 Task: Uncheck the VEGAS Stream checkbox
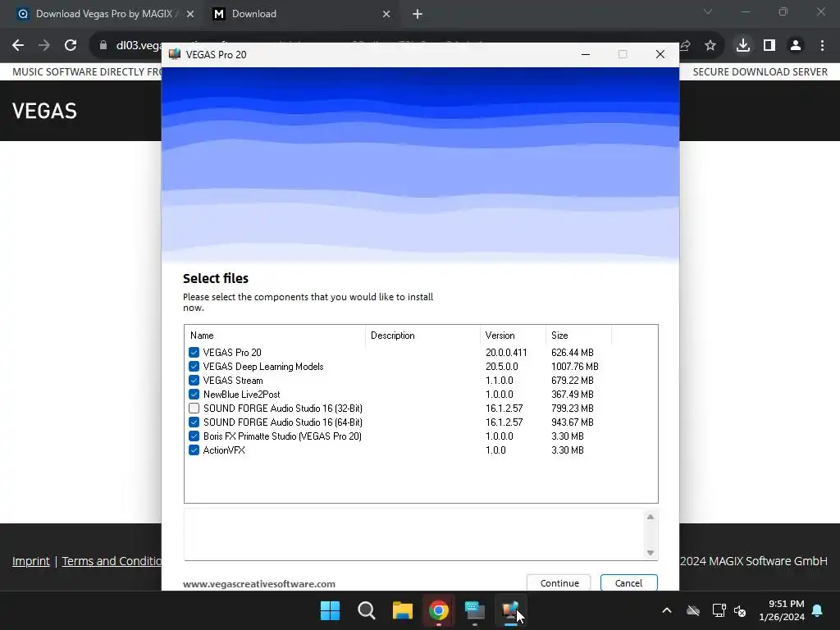point(194,381)
